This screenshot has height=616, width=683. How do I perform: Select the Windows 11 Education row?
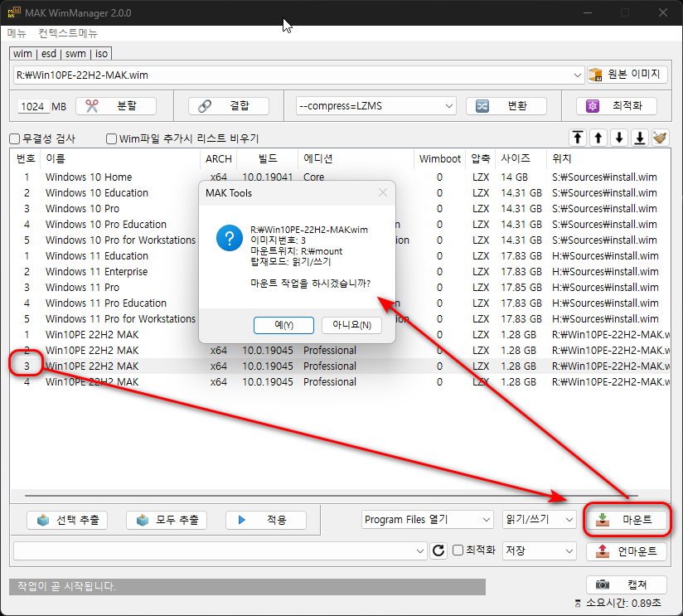[340, 255]
